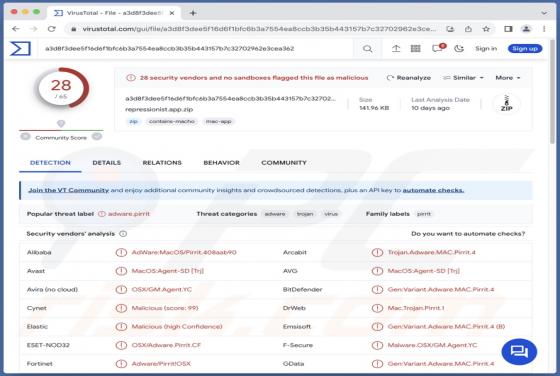Click the contains-macho tag chip
The height and width of the screenshot is (376, 560).
pos(171,121)
